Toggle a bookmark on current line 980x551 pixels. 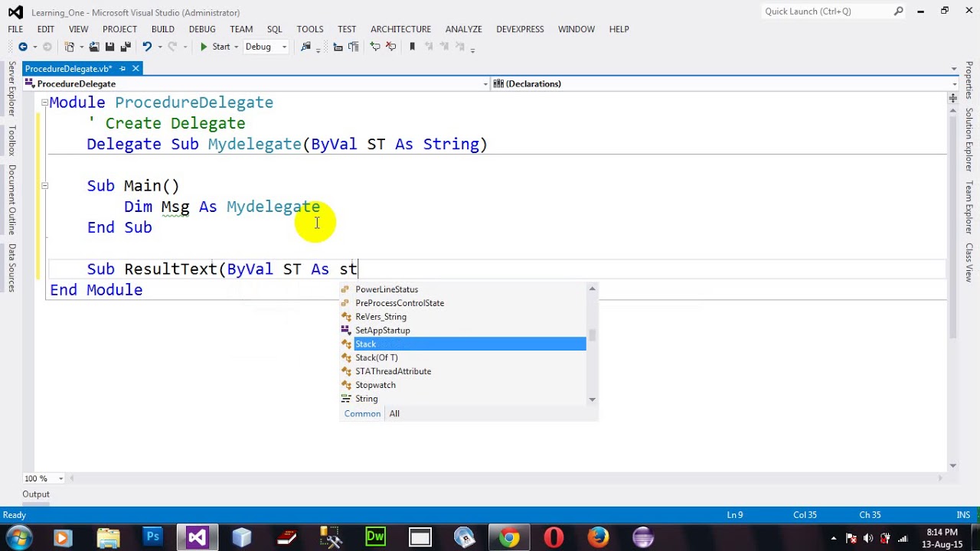coord(412,47)
